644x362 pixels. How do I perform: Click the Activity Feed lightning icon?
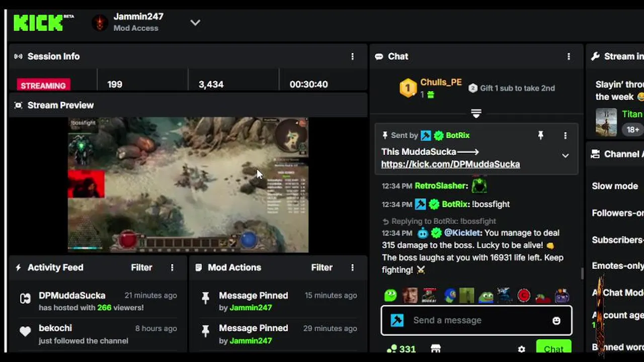pos(19,267)
